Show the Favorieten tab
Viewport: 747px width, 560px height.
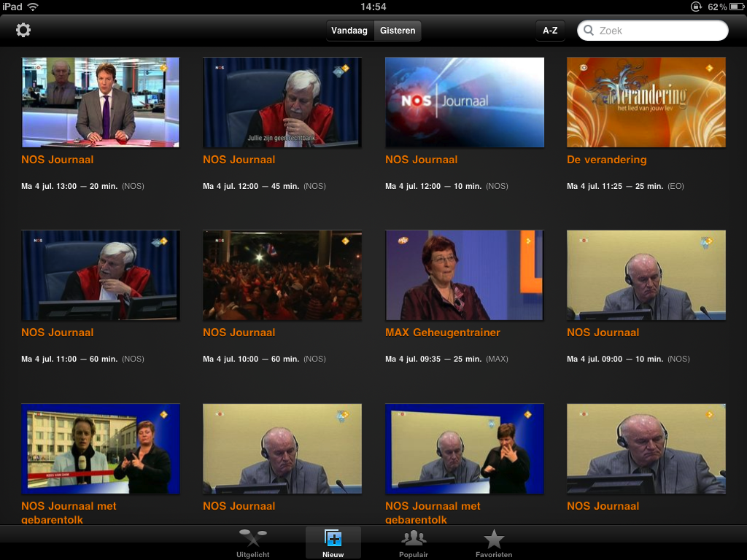(x=494, y=543)
